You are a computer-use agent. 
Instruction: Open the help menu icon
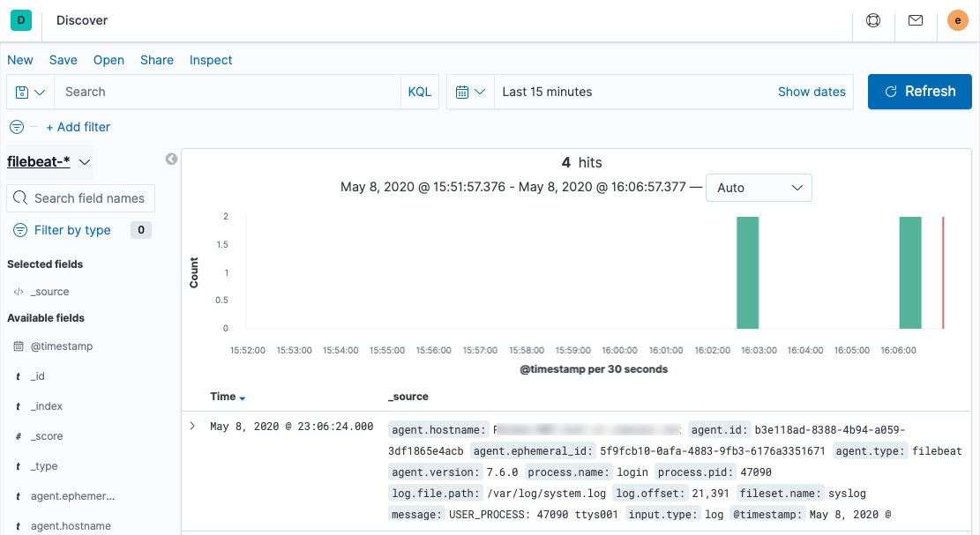[872, 20]
